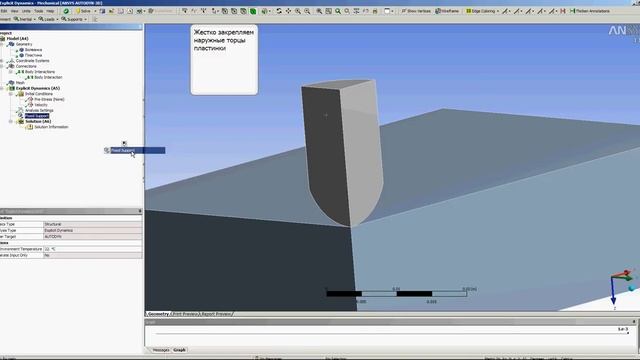The width and height of the screenshot is (640, 360).
Task: Open the Edit menu
Action: click(4, 11)
